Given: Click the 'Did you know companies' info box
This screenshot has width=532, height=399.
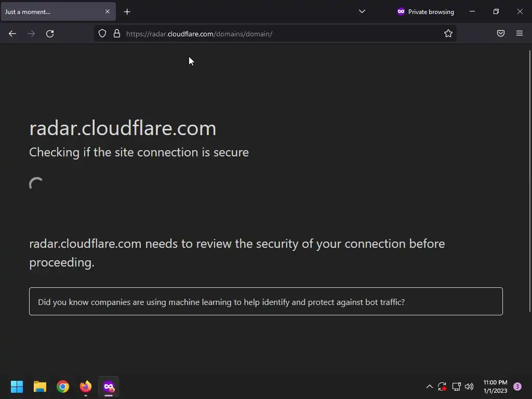Looking at the screenshot, I should coord(266,301).
